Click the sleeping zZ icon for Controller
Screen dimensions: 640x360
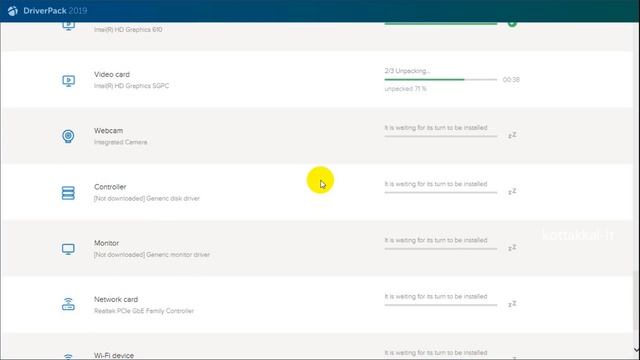[512, 191]
